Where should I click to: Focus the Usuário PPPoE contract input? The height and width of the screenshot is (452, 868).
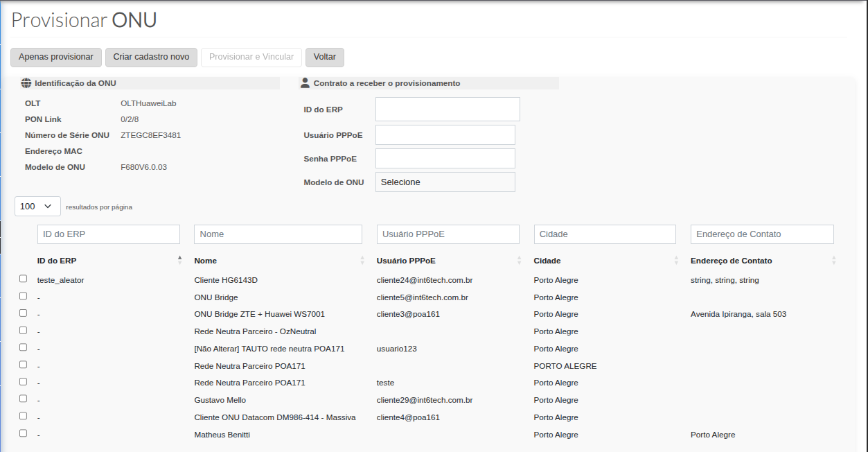tap(445, 134)
